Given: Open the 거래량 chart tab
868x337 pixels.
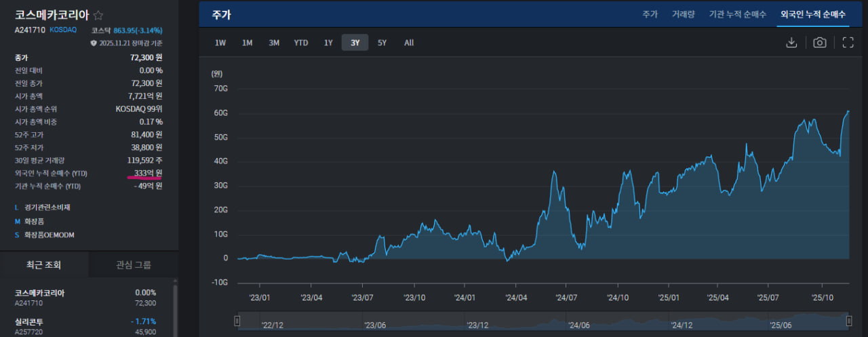Looking at the screenshot, I should pos(683,14).
